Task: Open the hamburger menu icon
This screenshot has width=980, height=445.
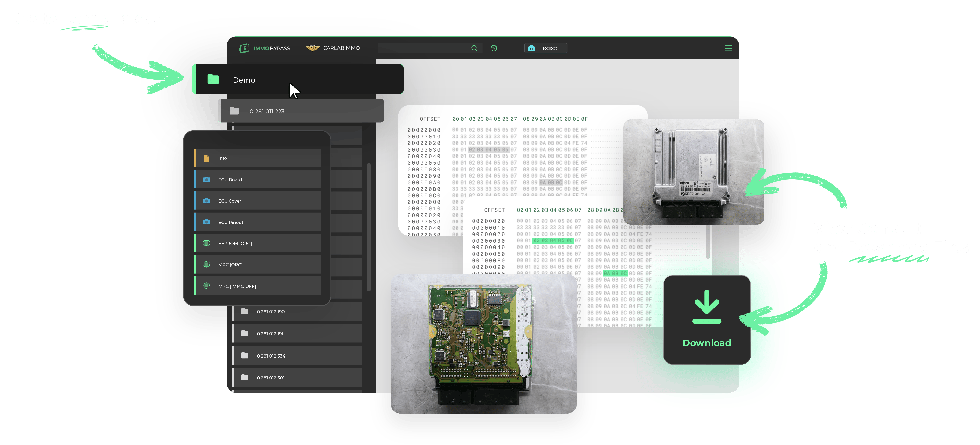Action: coord(728,48)
